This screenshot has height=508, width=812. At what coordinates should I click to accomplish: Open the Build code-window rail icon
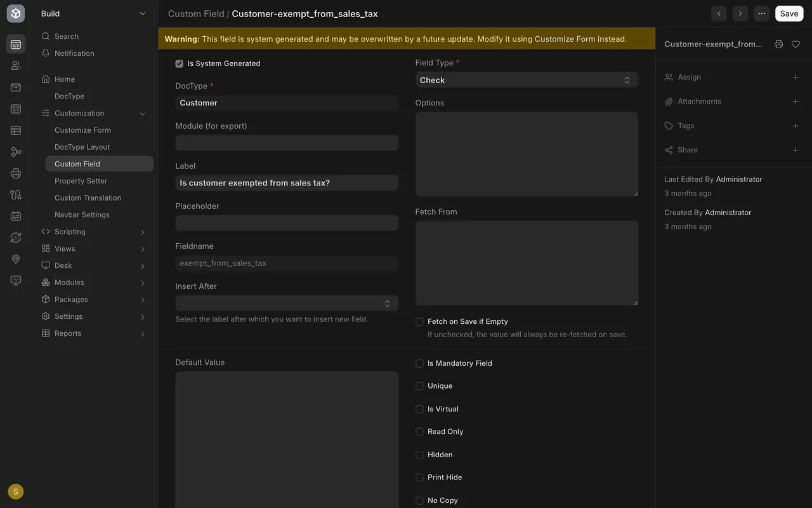tap(16, 44)
